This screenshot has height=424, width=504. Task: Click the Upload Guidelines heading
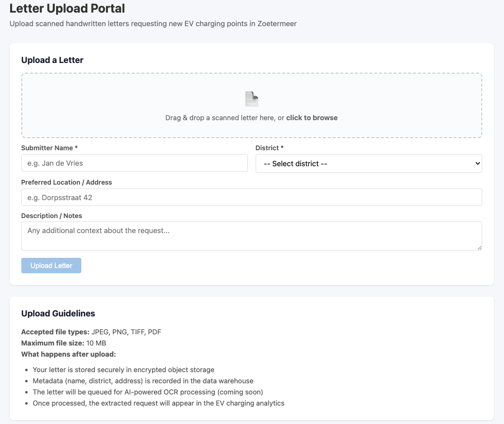point(58,314)
